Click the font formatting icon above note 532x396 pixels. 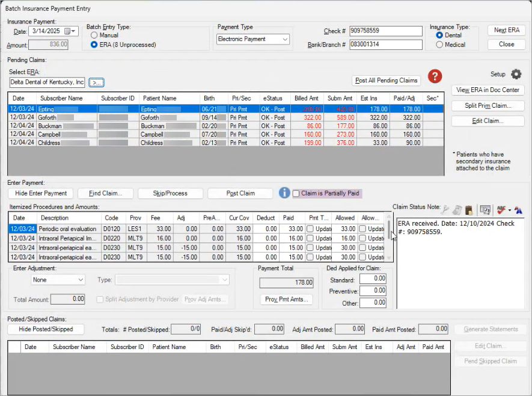(518, 210)
